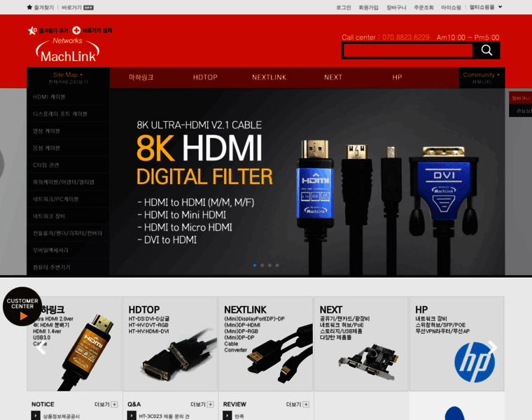Click the 장바구니 link in top bar

[x=396, y=8]
